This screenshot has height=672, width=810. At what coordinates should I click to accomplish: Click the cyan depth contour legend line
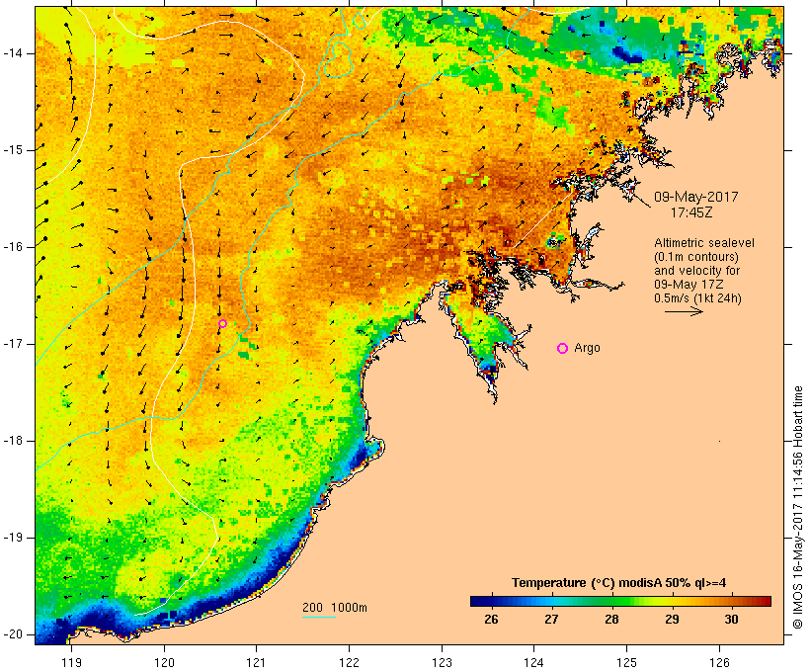tap(319, 617)
